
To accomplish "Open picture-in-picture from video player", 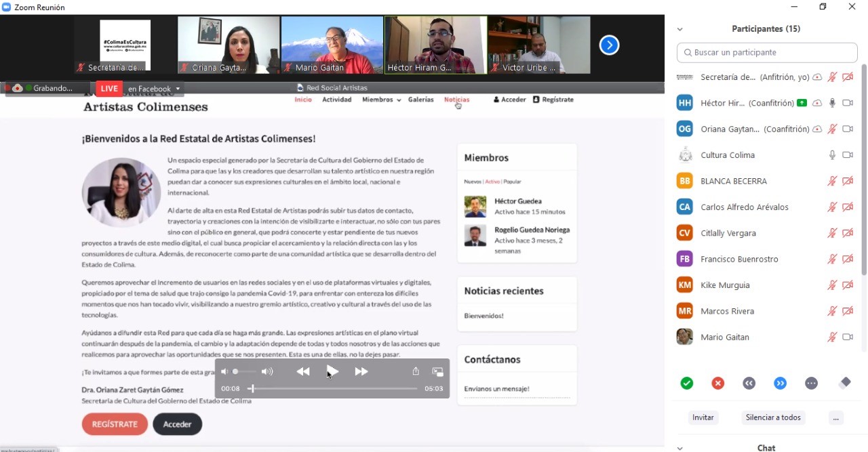I will tap(438, 371).
